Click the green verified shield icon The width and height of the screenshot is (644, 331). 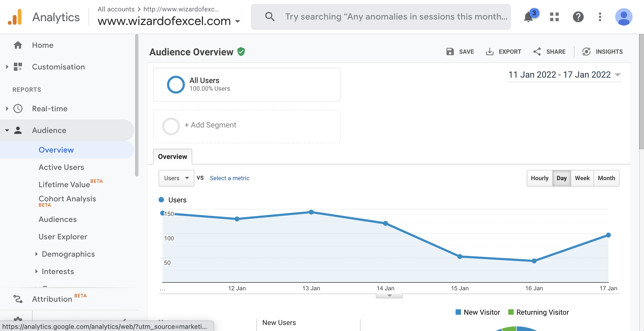(241, 52)
